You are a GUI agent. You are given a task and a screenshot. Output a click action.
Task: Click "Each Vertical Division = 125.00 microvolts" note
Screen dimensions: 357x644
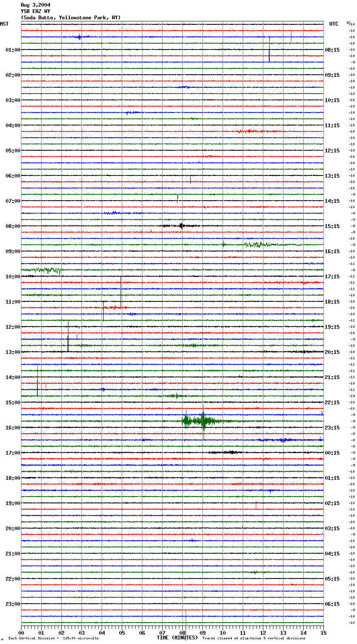53,638
